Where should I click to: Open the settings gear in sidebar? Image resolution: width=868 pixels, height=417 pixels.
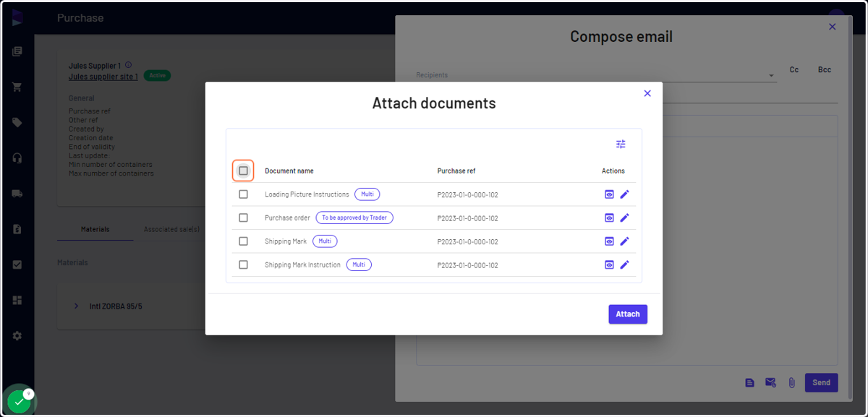pos(17,336)
